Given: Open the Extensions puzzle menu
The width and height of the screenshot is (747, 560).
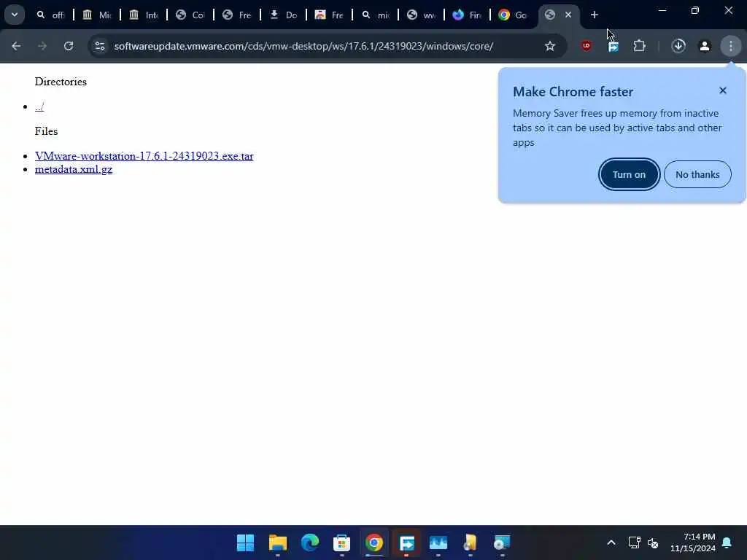Looking at the screenshot, I should click(x=639, y=46).
